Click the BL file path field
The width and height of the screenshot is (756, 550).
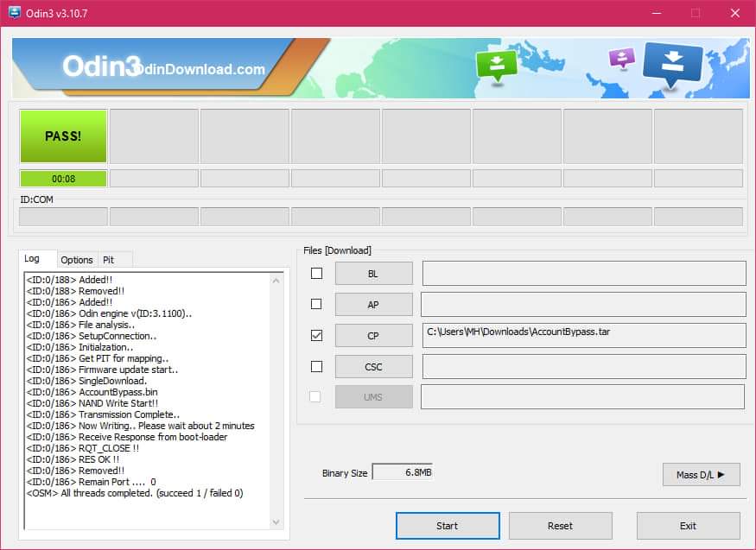[584, 274]
